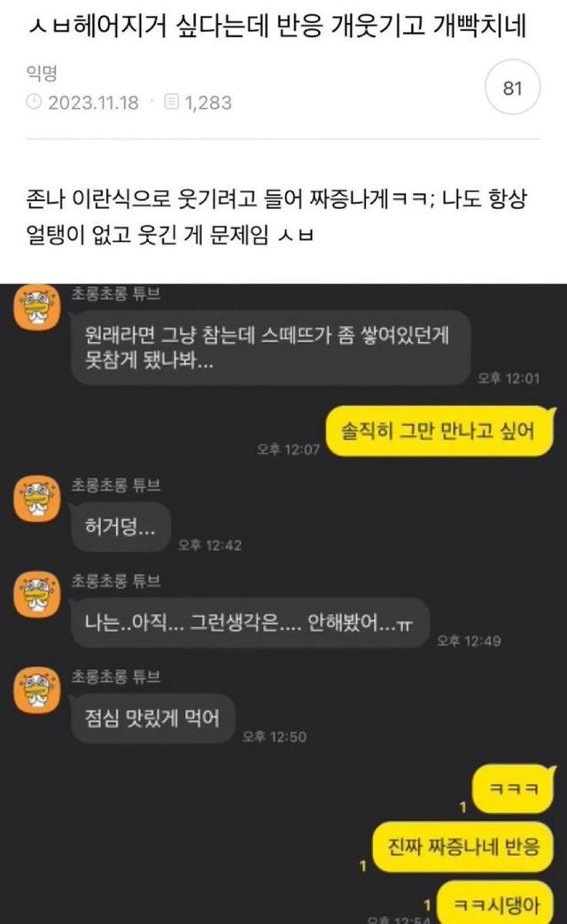
Task: Open the post title about 헤어지거 싶다는데
Action: [x=276, y=27]
